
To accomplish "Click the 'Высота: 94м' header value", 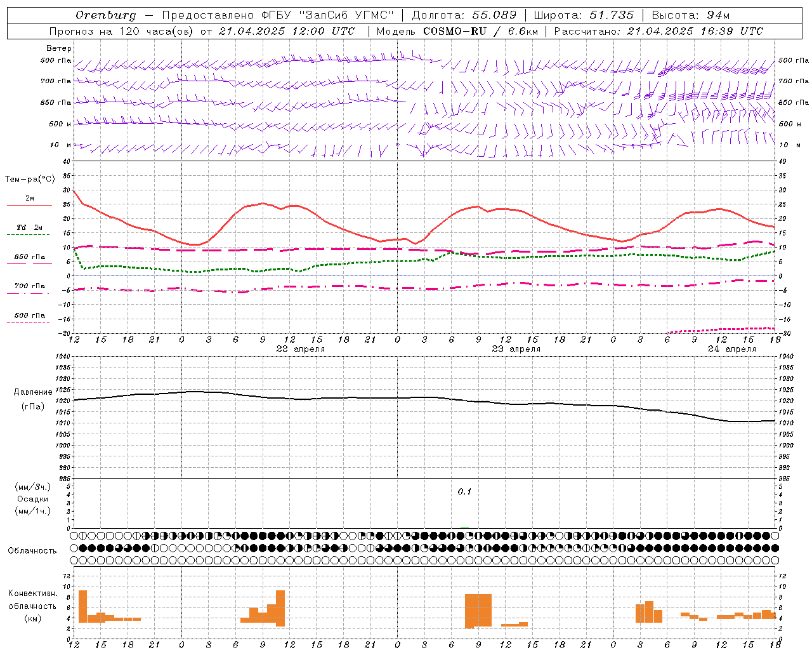I will pos(691,15).
